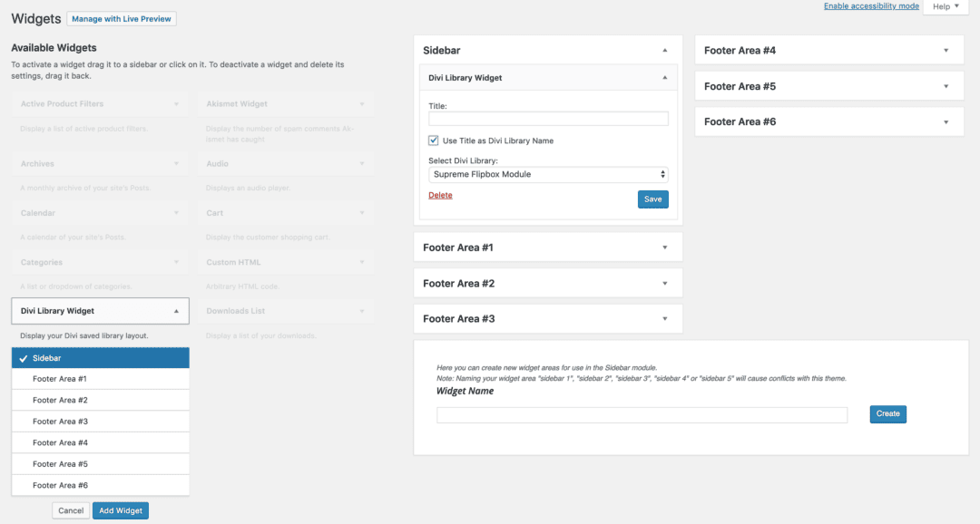Image resolution: width=980 pixels, height=524 pixels.
Task: Open Enable accessibility mode link
Action: [x=871, y=6]
